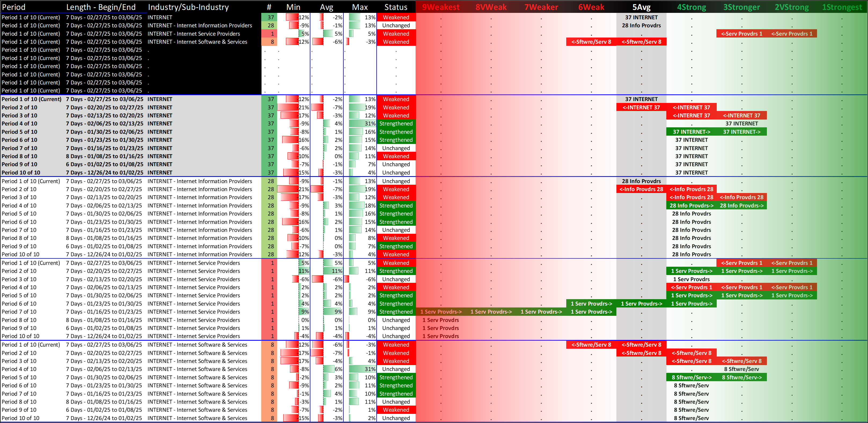868x423 pixels.
Task: Select the '8 Sftwre/Serv' cell under 3Stronger
Action: coord(741,369)
